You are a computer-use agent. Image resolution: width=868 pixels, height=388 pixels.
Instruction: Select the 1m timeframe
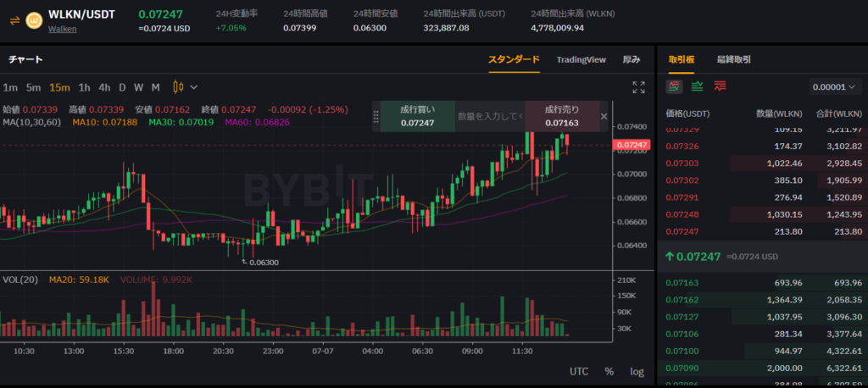(x=10, y=87)
